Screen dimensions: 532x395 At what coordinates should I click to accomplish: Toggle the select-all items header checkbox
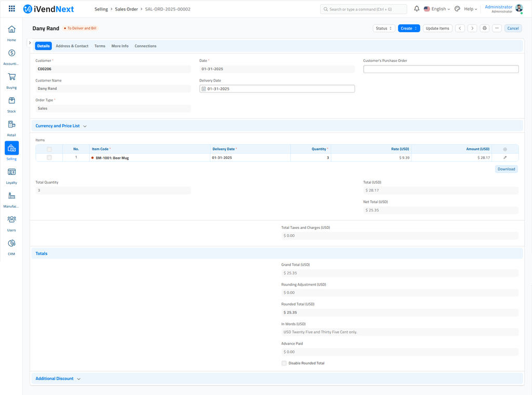click(49, 149)
